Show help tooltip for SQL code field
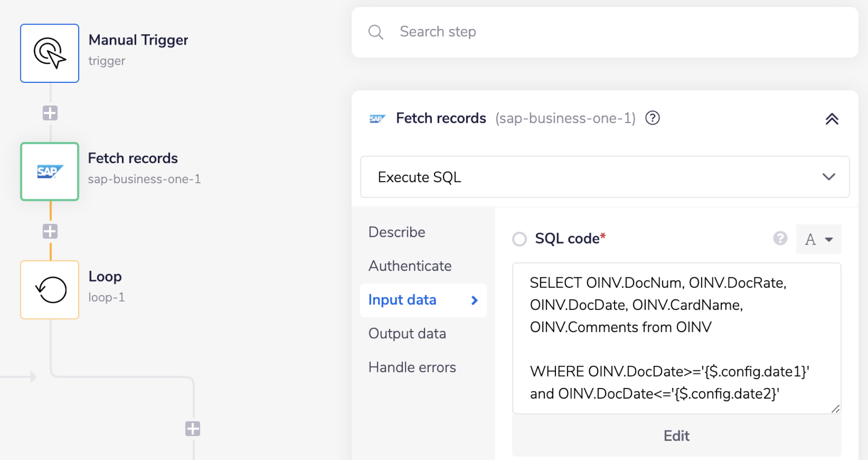The height and width of the screenshot is (460, 868). tap(780, 238)
